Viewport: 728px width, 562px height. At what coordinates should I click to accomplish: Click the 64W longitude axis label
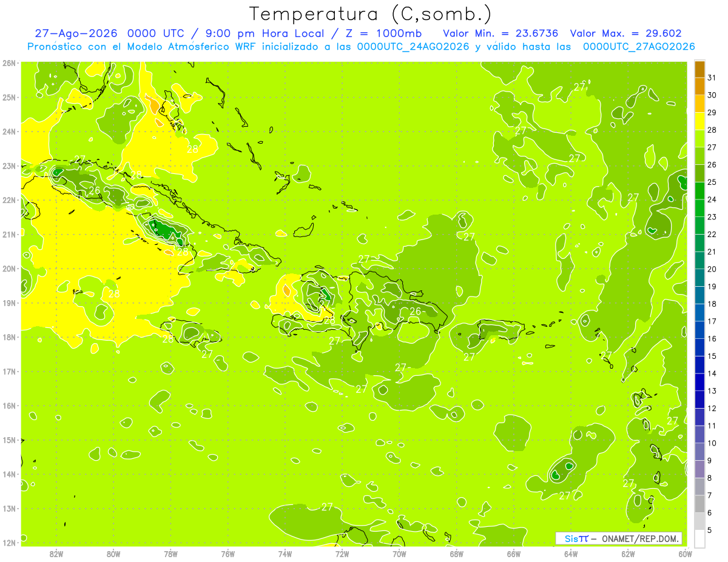coord(571,554)
